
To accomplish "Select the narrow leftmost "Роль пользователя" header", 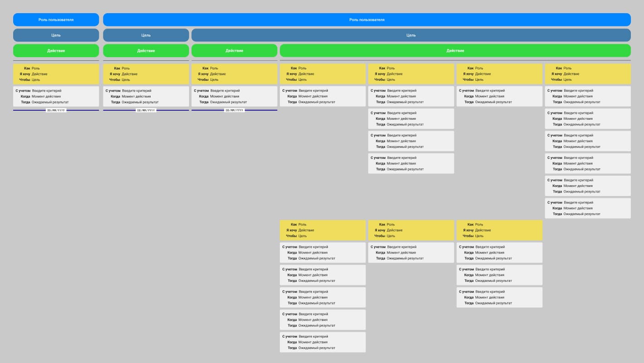I will tap(56, 20).
